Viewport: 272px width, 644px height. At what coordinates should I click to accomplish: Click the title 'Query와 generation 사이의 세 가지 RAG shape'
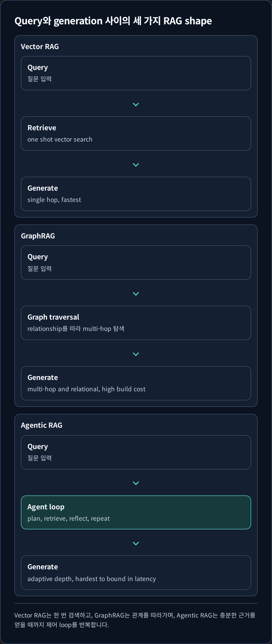coord(113,21)
